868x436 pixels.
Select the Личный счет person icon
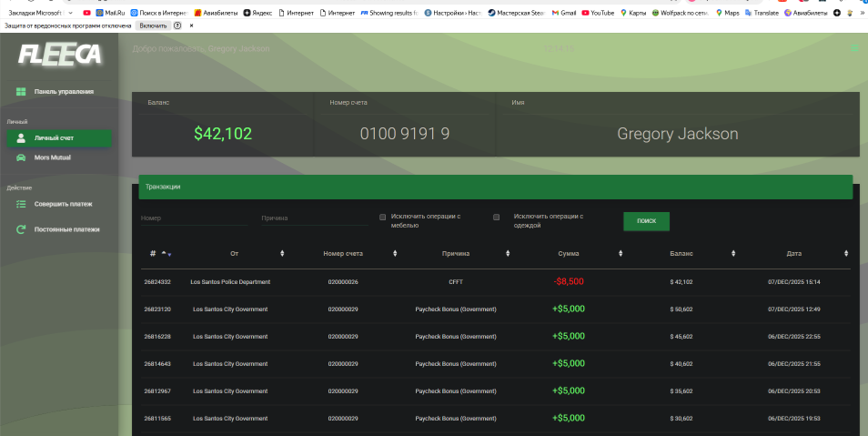(21, 138)
